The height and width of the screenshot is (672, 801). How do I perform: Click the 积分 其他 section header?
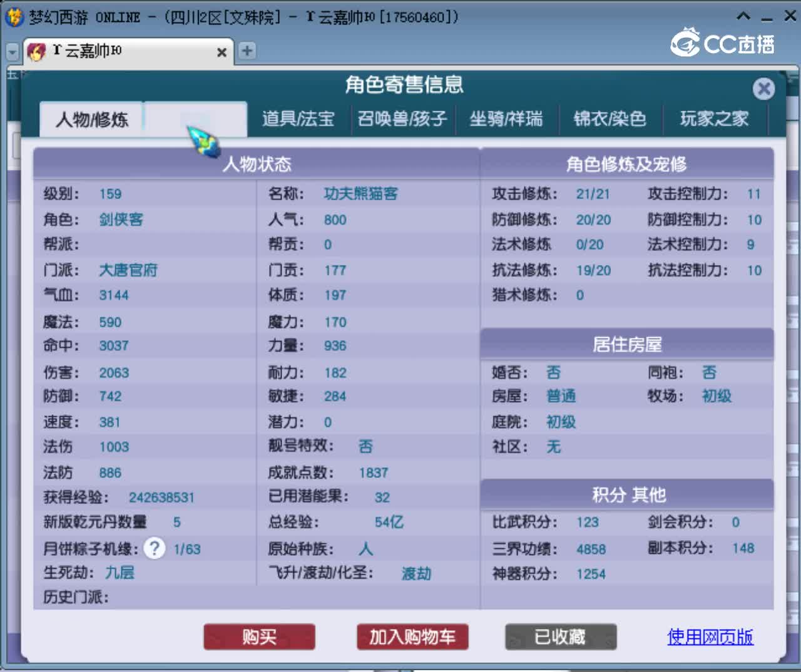tap(626, 495)
